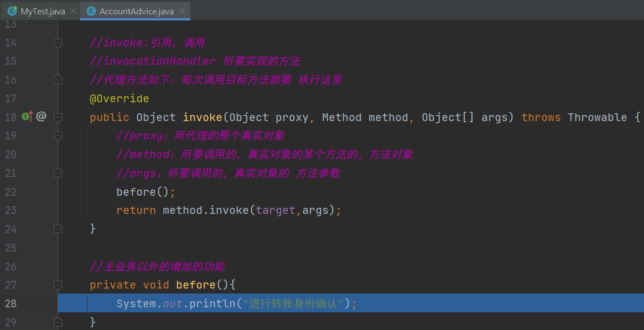This screenshot has width=644, height=330.
Task: Click the fold end marker on line 16
Action: point(58,80)
